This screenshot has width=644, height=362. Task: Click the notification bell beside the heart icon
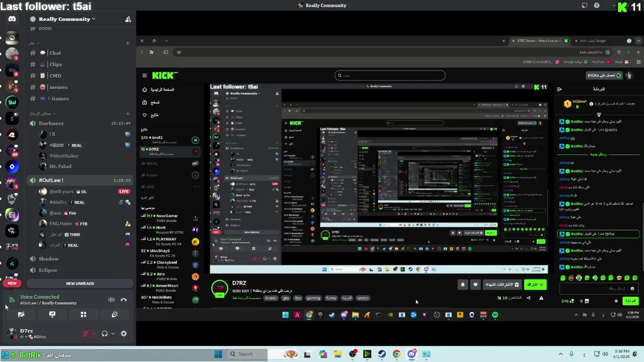click(463, 285)
